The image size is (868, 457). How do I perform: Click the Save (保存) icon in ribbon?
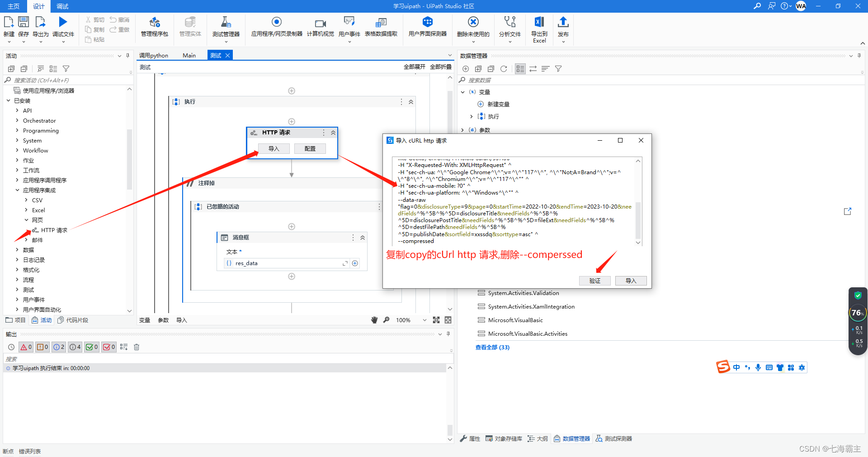click(24, 22)
